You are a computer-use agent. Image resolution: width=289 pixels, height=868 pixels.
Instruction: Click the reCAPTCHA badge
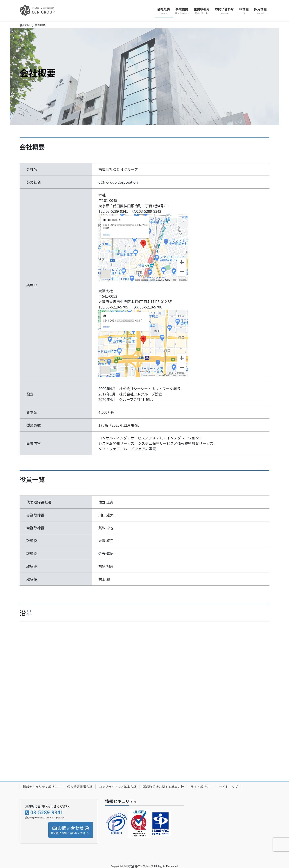click(281, 844)
